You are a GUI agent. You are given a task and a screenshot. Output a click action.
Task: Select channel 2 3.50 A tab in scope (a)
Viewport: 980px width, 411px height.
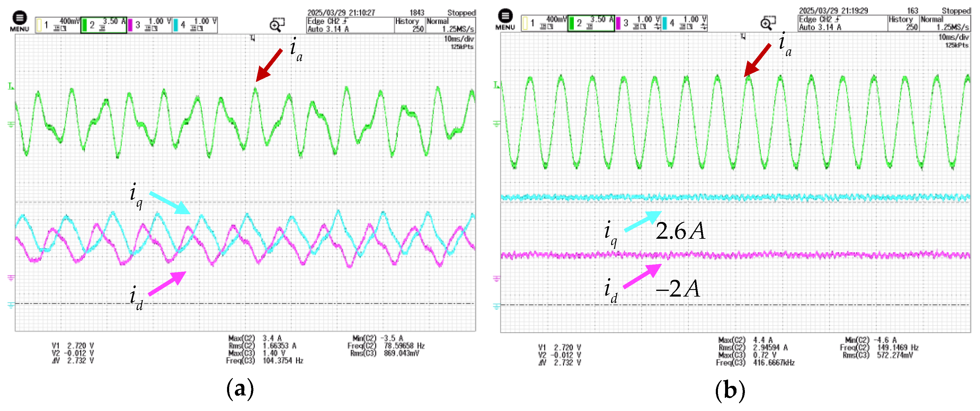[103, 25]
